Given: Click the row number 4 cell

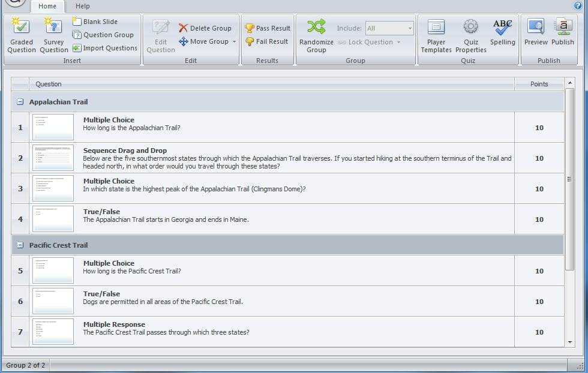Looking at the screenshot, I should tap(20, 219).
